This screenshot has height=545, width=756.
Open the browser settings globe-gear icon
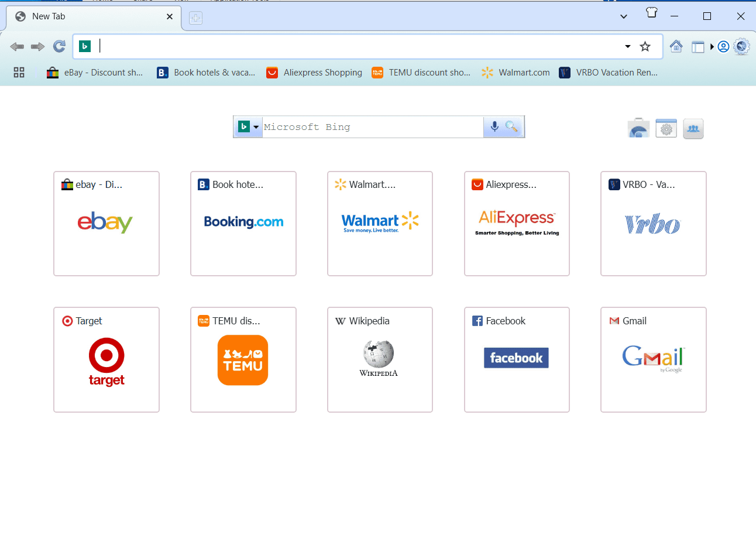click(741, 46)
